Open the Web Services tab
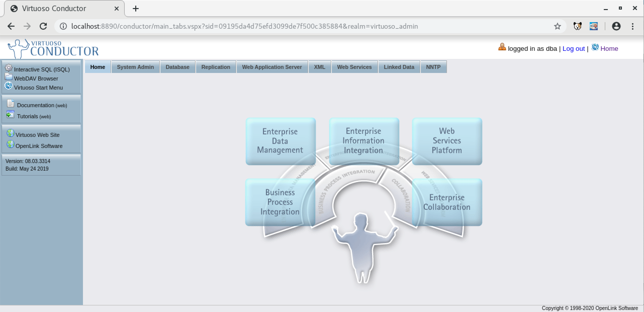The image size is (644, 312). point(355,67)
